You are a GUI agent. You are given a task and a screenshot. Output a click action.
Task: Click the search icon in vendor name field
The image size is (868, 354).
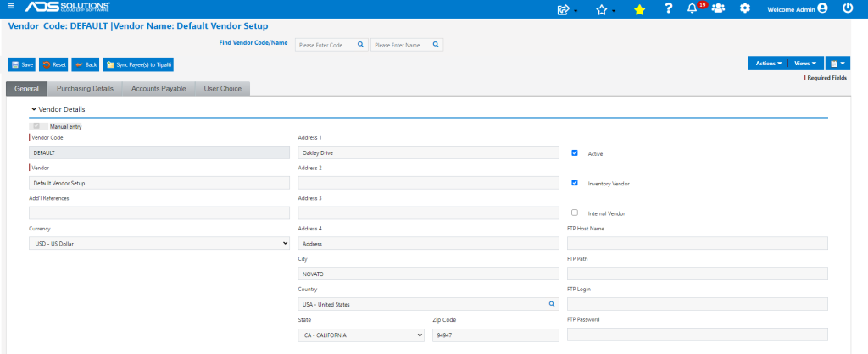pyautogui.click(x=436, y=45)
